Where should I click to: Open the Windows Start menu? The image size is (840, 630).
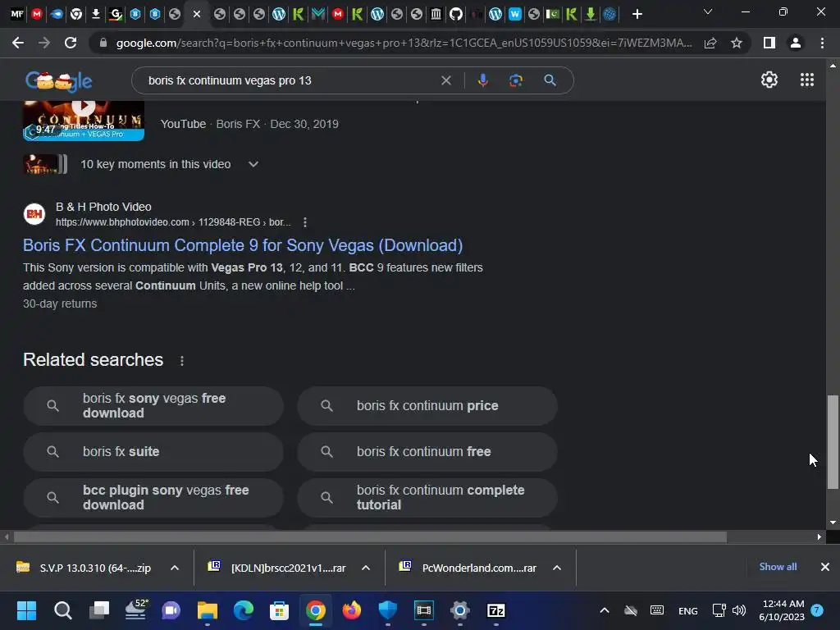coord(26,610)
